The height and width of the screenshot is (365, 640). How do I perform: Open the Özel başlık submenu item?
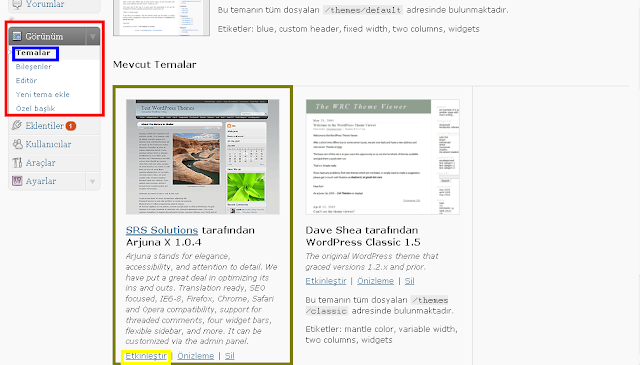tap(35, 108)
